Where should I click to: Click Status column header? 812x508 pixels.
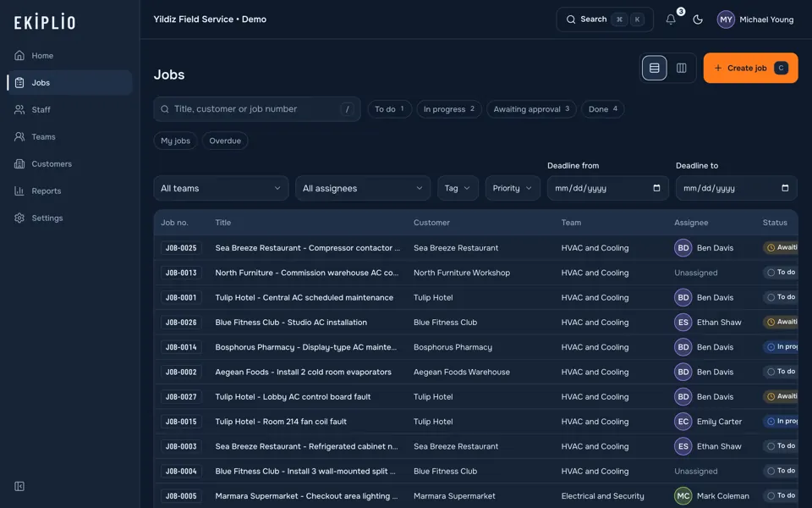pyautogui.click(x=775, y=223)
